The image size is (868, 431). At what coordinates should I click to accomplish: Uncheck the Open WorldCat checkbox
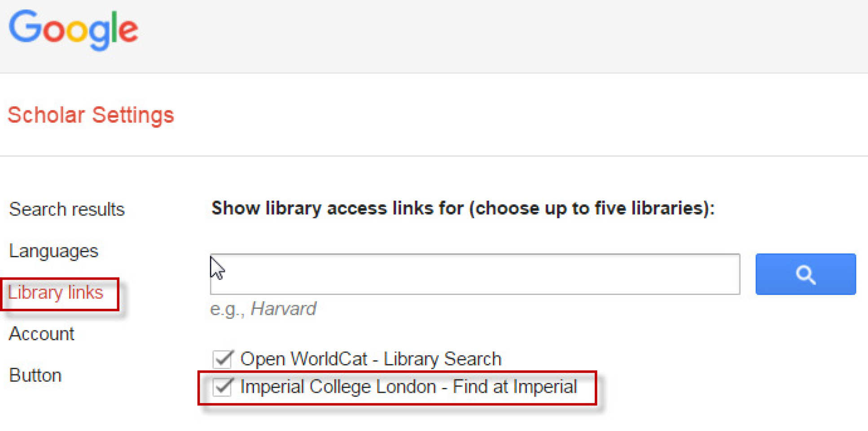tap(223, 359)
